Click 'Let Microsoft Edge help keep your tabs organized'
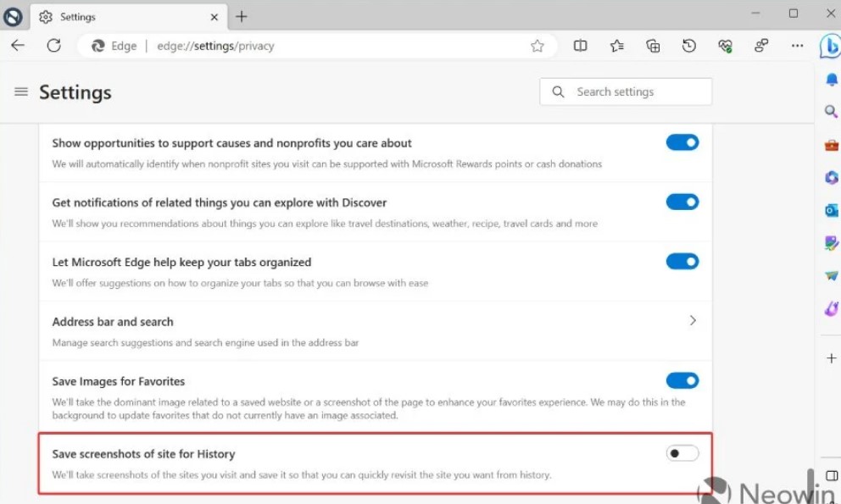This screenshot has width=841, height=504. (x=181, y=263)
